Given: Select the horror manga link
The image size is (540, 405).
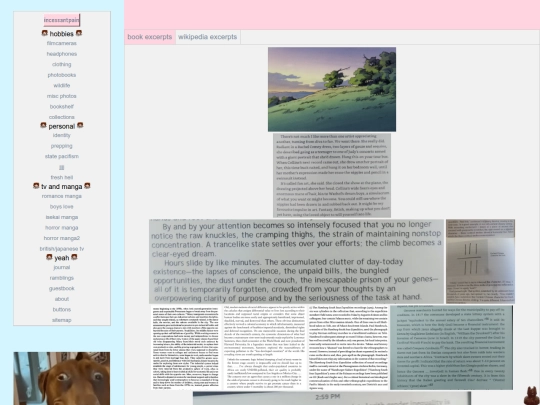Looking at the screenshot, I should point(62,228).
